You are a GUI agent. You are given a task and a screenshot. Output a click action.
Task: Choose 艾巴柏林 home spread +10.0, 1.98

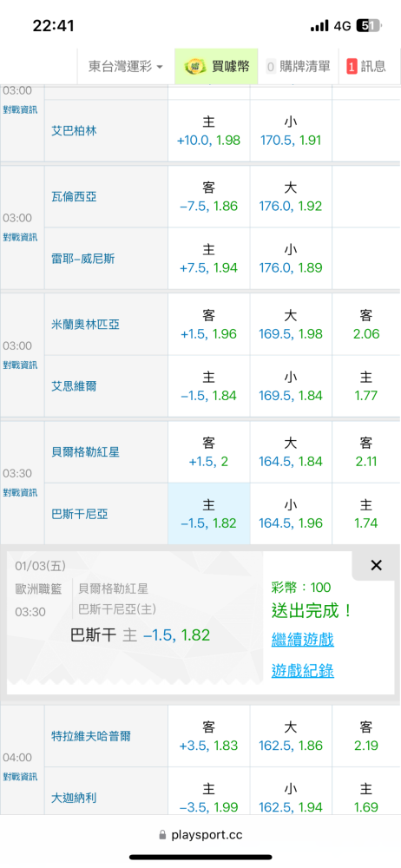[x=209, y=131]
